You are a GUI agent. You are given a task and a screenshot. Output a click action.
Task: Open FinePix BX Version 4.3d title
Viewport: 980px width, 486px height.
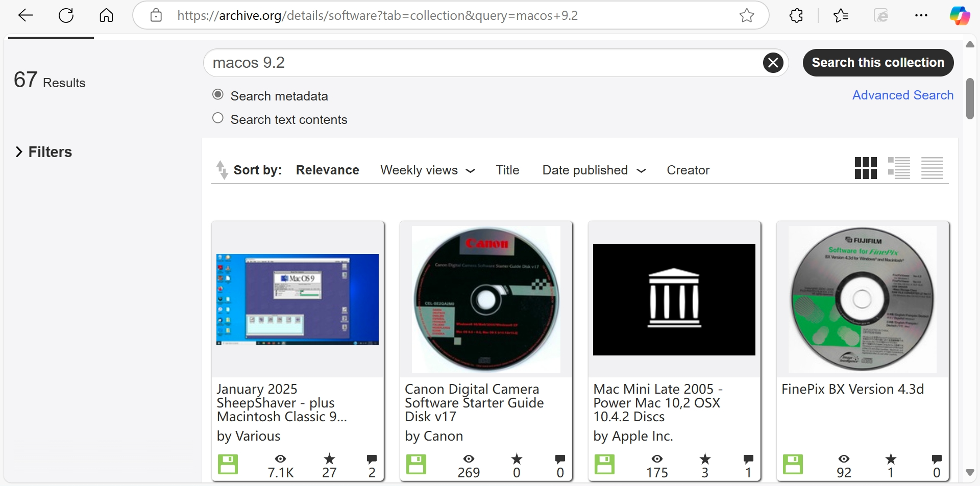[x=852, y=389]
